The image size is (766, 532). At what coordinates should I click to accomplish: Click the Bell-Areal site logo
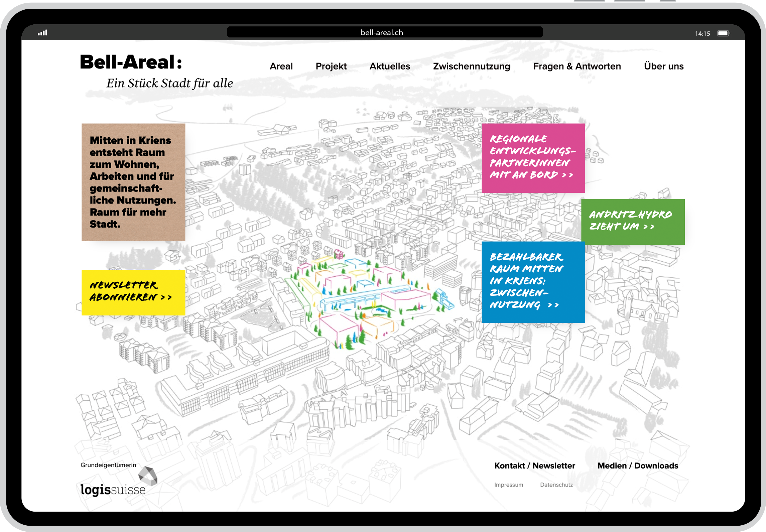click(x=131, y=62)
